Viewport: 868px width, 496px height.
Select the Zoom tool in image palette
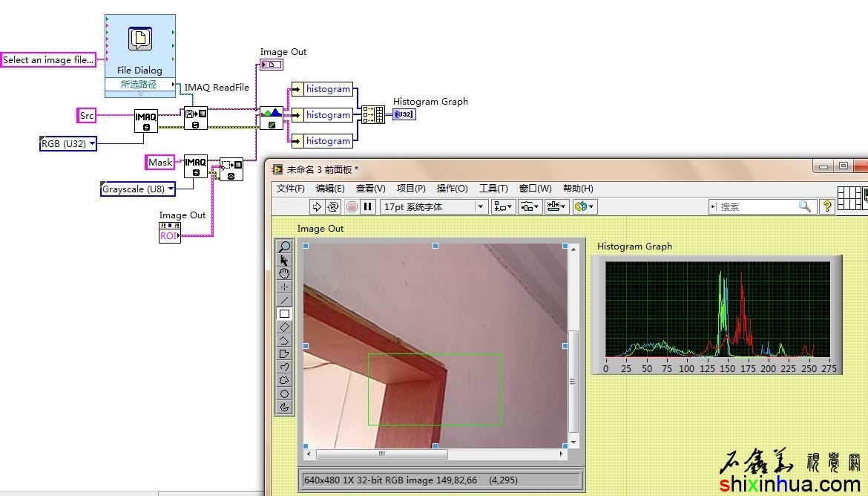284,247
